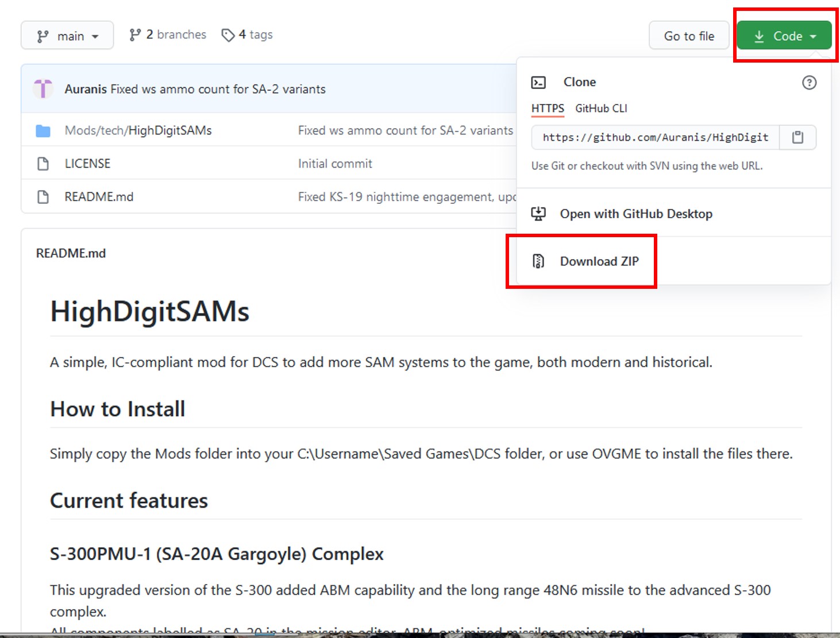Click the folder commit message for Mods row
This screenshot has height=638, width=840.
(406, 130)
